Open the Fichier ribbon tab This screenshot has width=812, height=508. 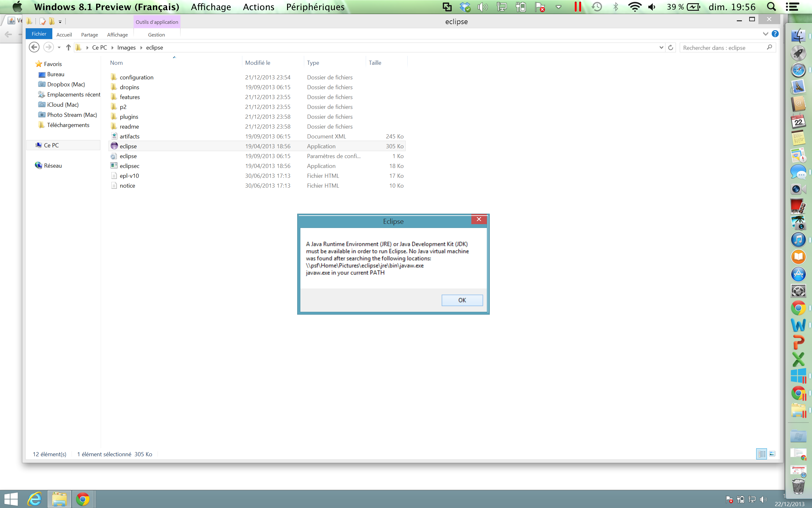tap(39, 34)
